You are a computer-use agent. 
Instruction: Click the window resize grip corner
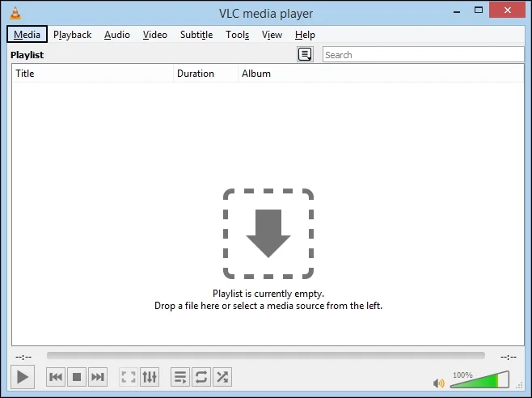[x=519, y=385]
